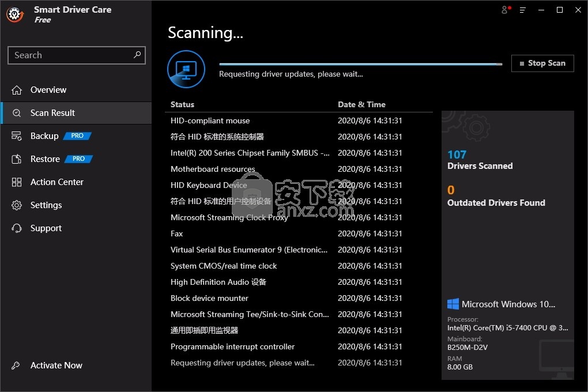This screenshot has height=392, width=588.
Task: Click the Restore sidebar icon
Action: click(17, 159)
